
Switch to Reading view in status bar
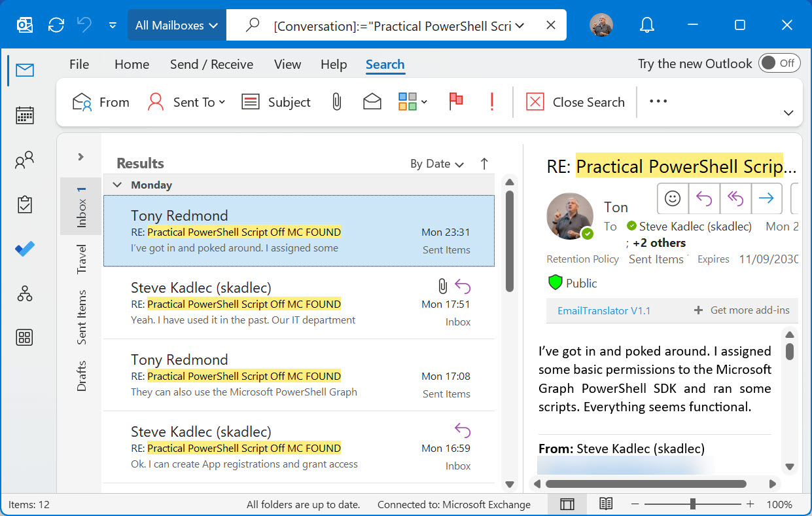[x=606, y=504]
